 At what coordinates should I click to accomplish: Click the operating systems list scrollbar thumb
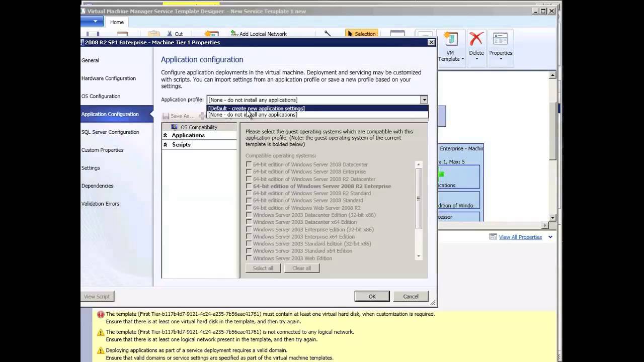(418, 198)
